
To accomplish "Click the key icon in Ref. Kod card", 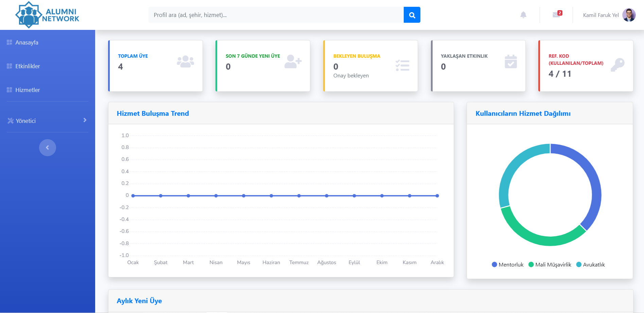I will [617, 65].
